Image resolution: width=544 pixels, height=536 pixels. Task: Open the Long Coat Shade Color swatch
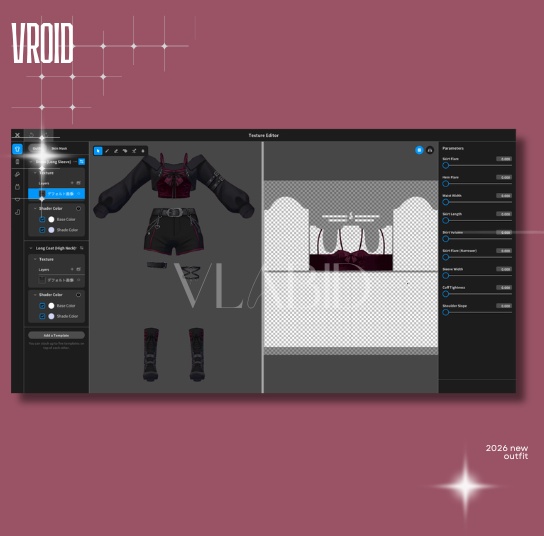tap(51, 316)
